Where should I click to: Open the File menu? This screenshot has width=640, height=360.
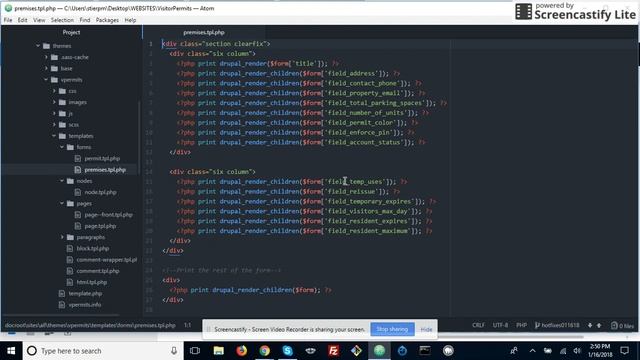pyautogui.click(x=8, y=20)
